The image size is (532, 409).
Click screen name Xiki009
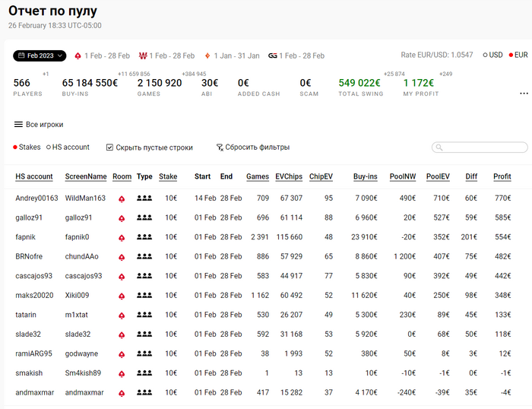[77, 295]
